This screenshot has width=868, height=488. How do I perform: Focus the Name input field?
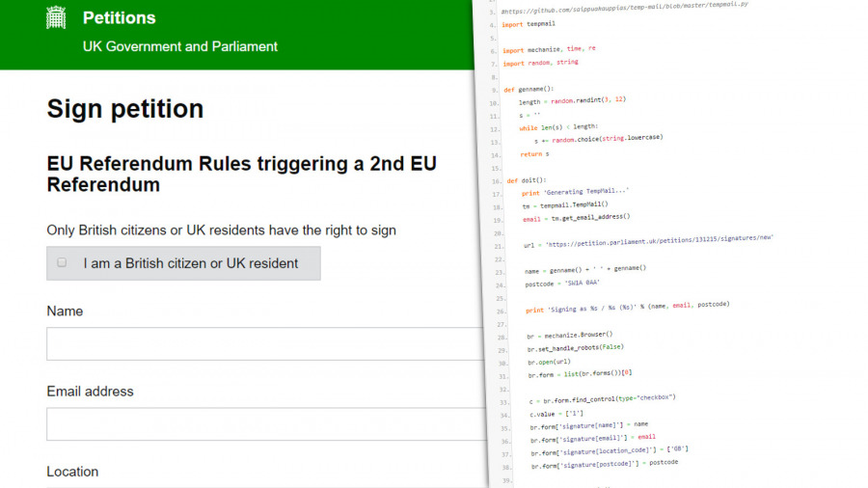266,343
